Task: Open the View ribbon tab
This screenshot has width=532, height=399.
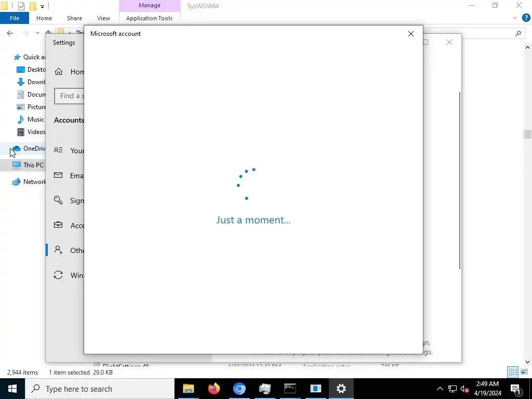Action: tap(103, 18)
